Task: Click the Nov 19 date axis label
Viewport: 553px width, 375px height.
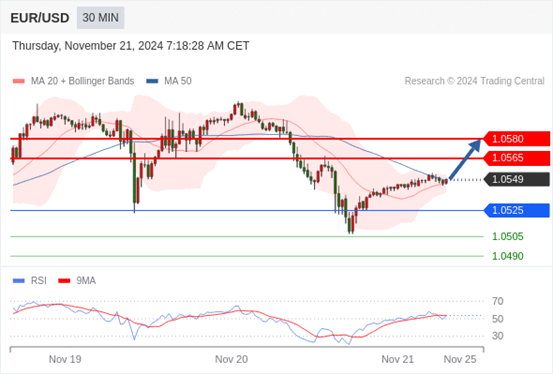Action: (x=65, y=359)
